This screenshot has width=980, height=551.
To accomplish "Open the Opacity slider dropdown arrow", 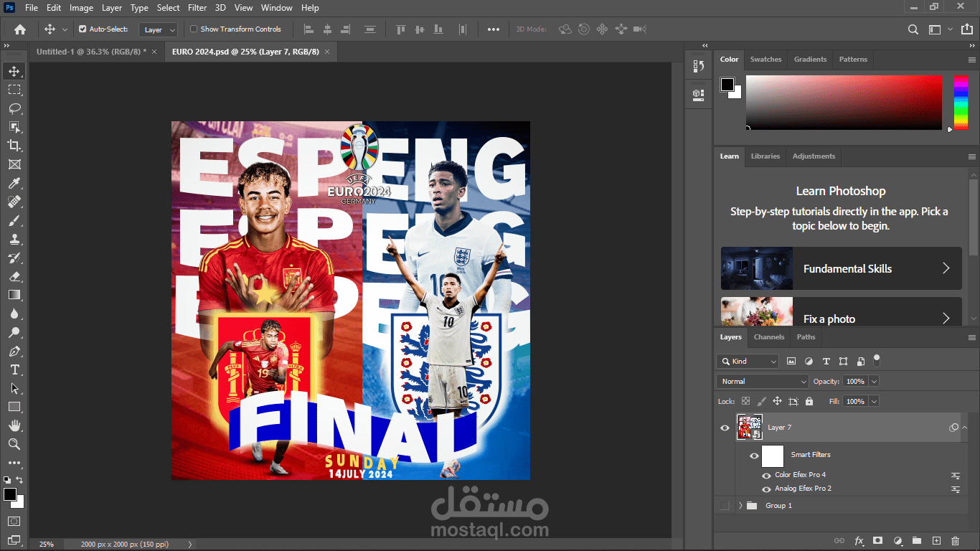I will pyautogui.click(x=873, y=382).
